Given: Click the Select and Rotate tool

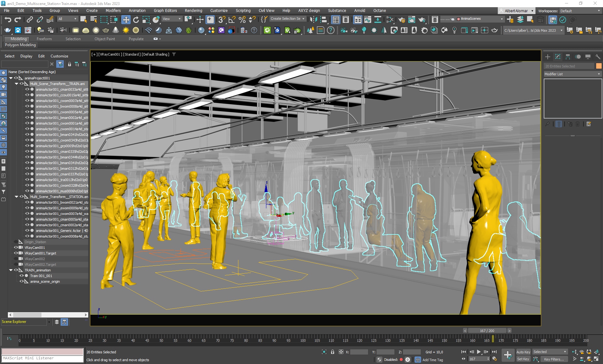Looking at the screenshot, I should 136,20.
